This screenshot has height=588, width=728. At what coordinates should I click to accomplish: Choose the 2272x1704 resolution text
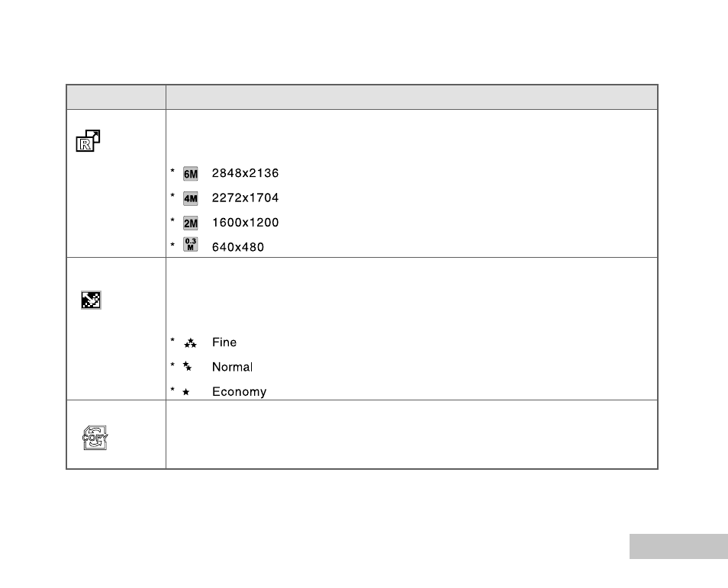(x=245, y=198)
